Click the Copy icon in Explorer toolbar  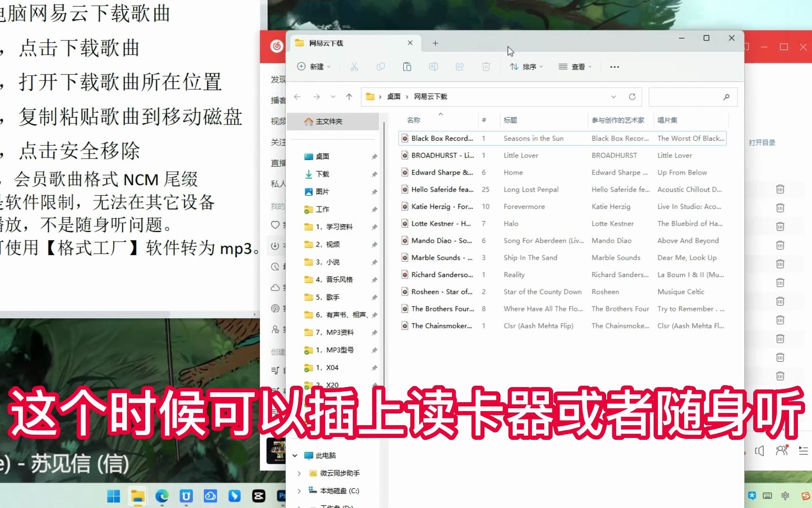381,67
